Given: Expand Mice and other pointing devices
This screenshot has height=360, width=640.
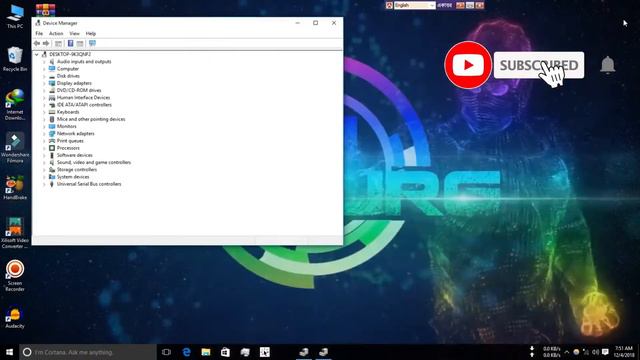Looking at the screenshot, I should coord(44,119).
